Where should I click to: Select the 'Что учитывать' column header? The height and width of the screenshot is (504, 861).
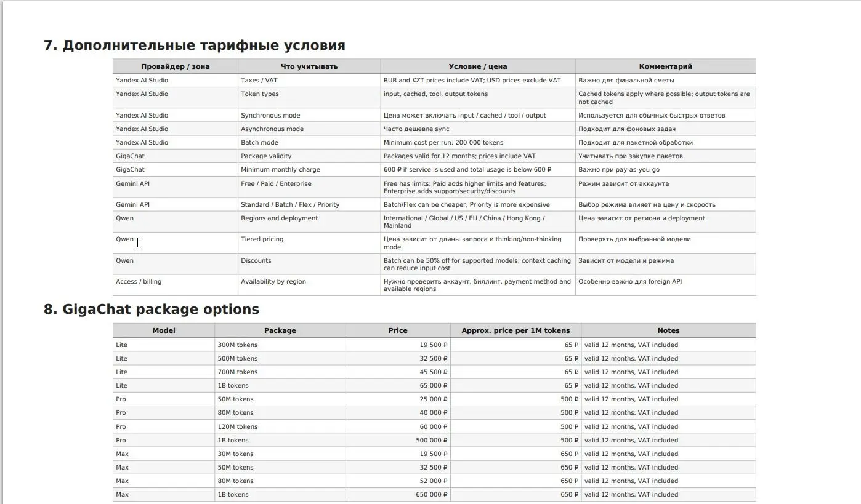click(309, 66)
